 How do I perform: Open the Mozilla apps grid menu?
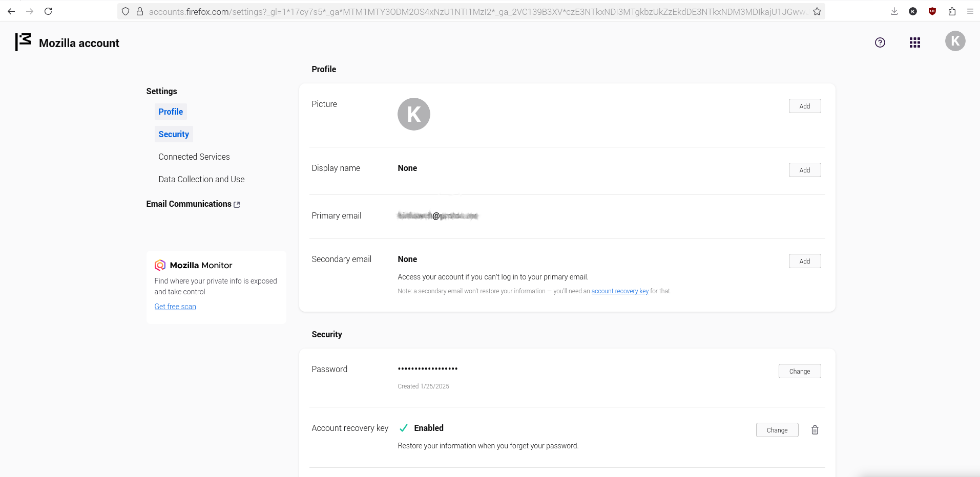tap(915, 42)
